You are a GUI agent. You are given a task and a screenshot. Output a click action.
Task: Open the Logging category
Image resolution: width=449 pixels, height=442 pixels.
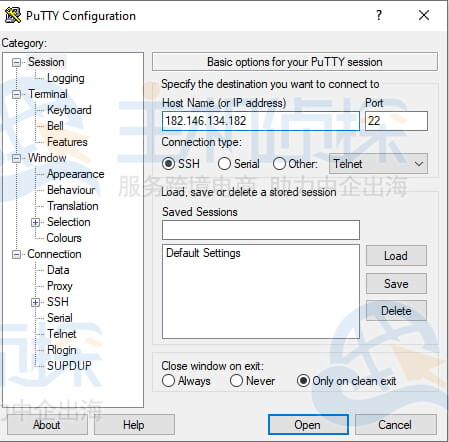click(x=66, y=78)
